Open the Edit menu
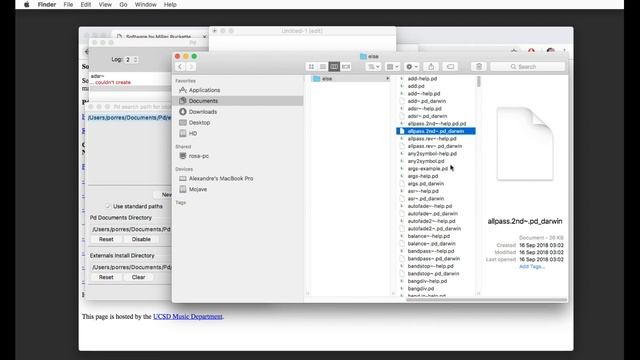Viewport: 640px width, 360px height. click(86, 4)
